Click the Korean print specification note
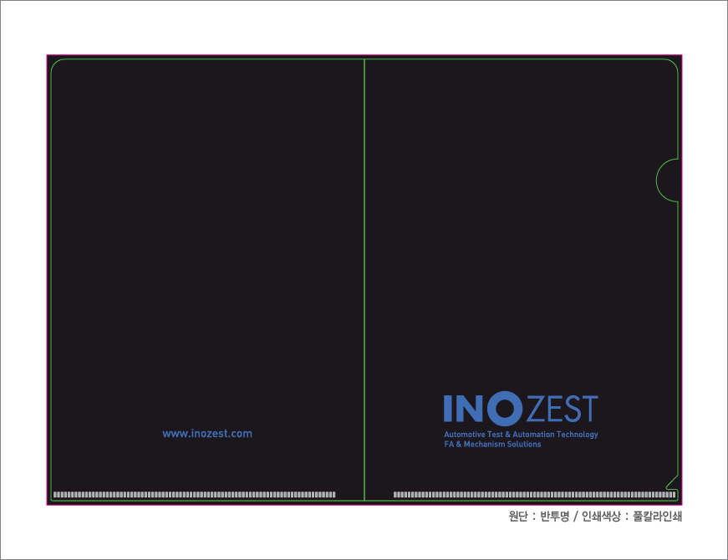The height and width of the screenshot is (560, 728). 595,517
